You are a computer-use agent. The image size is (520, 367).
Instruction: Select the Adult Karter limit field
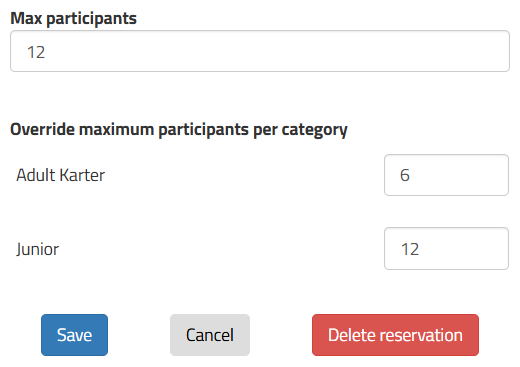[446, 175]
